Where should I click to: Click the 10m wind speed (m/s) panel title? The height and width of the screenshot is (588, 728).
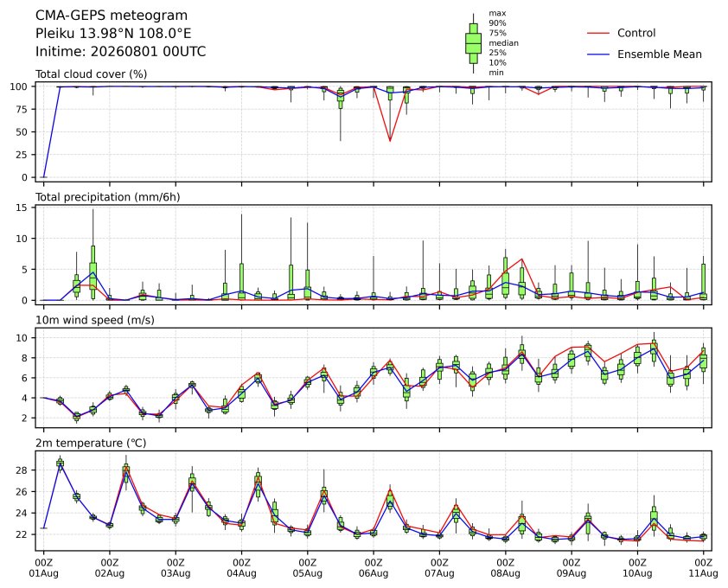coord(95,320)
